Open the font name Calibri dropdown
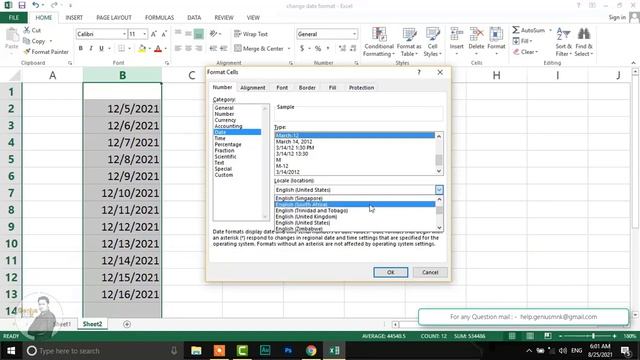 124,34
